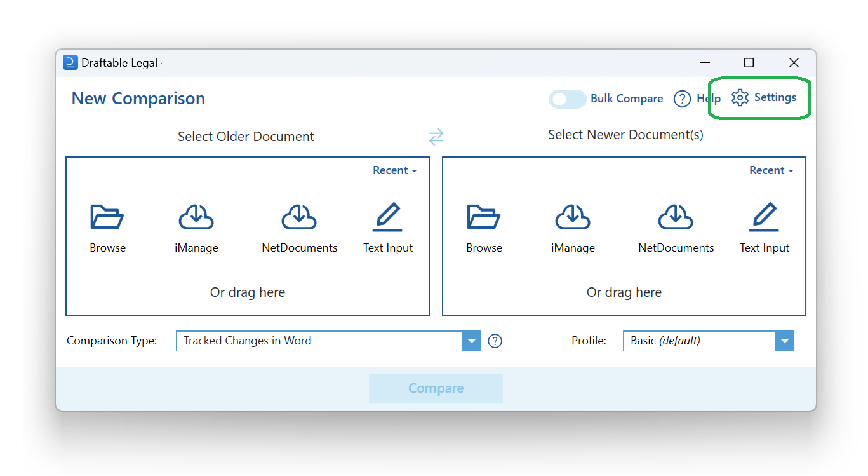Image resolution: width=868 pixels, height=476 pixels.
Task: Expand Recent list for Newer Document(s)
Action: (771, 170)
